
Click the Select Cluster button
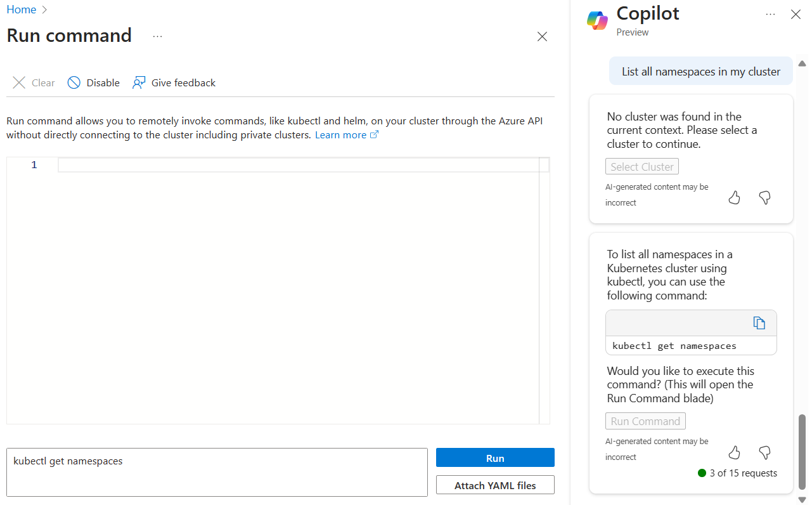642,167
